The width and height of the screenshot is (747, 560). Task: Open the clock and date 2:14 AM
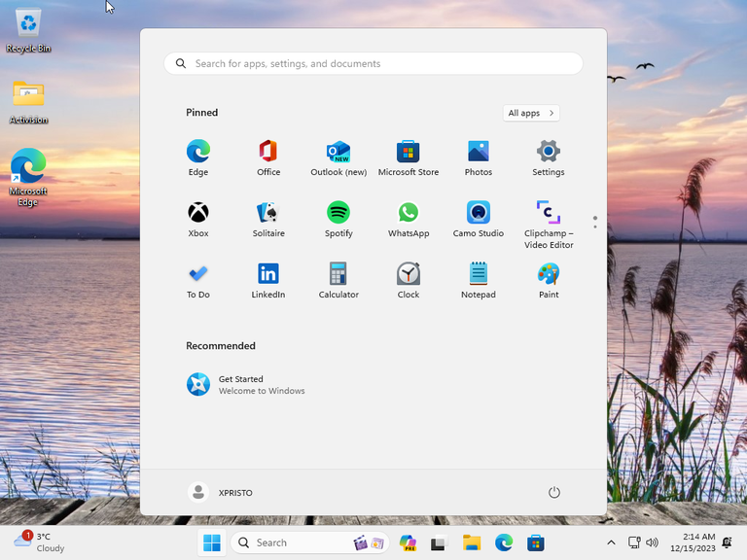(x=693, y=542)
